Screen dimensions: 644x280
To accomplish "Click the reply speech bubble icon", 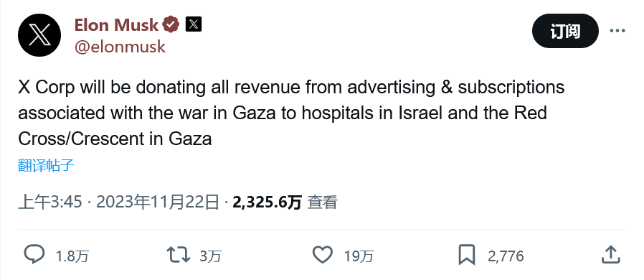I will tap(34, 255).
